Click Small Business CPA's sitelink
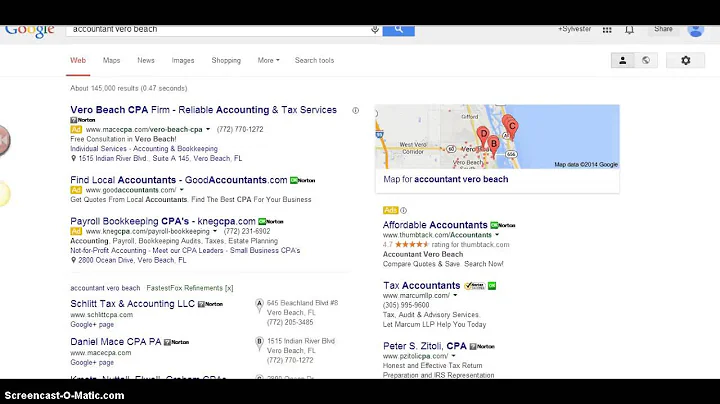Screen dimensions: 720x404 [265, 251]
